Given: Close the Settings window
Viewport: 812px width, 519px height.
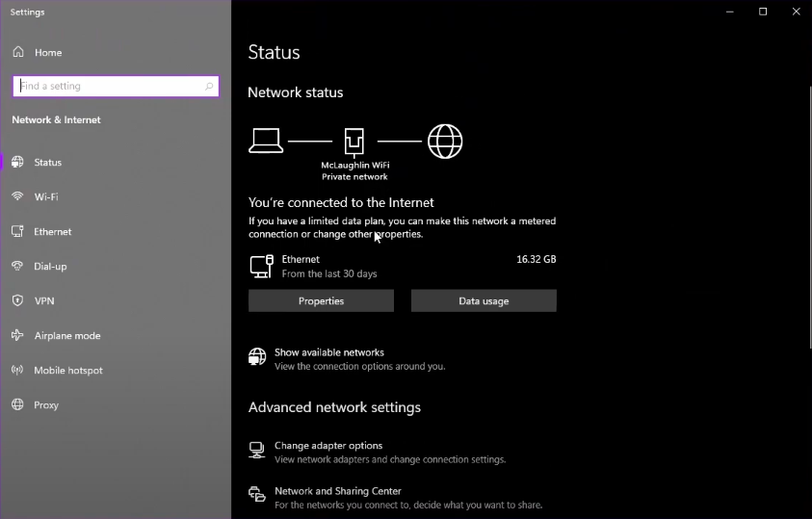Looking at the screenshot, I should click(796, 12).
